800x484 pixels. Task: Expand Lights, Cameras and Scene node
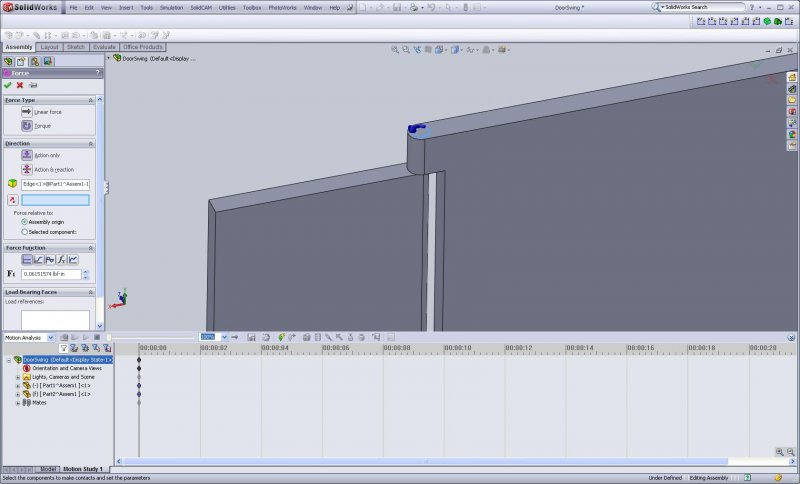[x=18, y=377]
